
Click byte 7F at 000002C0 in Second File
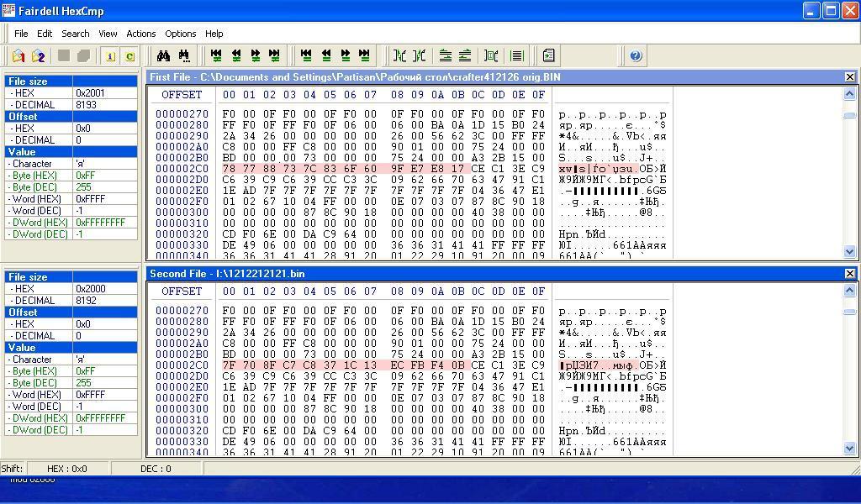pos(229,365)
